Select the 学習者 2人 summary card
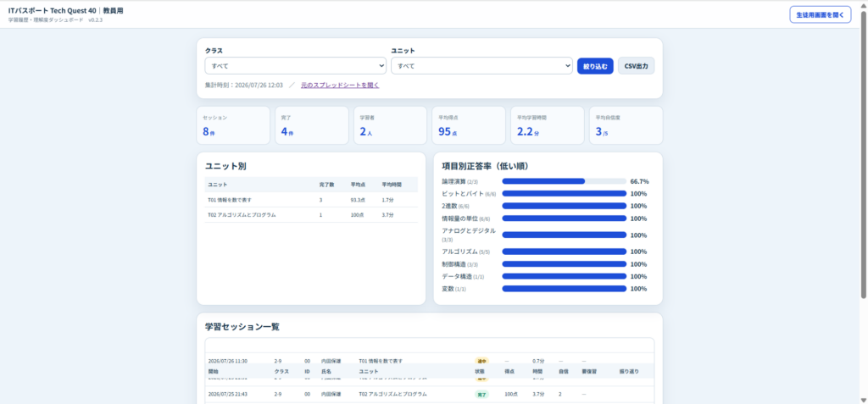Image resolution: width=868 pixels, height=404 pixels. 390,125
